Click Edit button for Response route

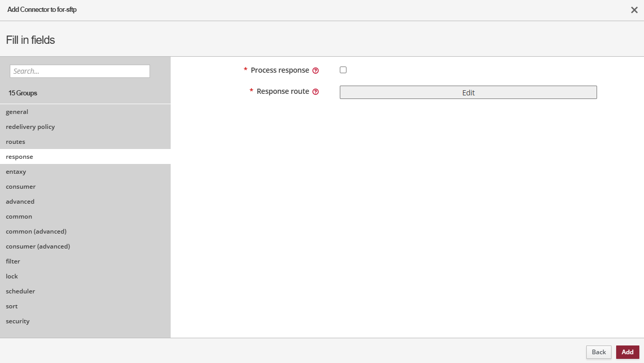468,92
